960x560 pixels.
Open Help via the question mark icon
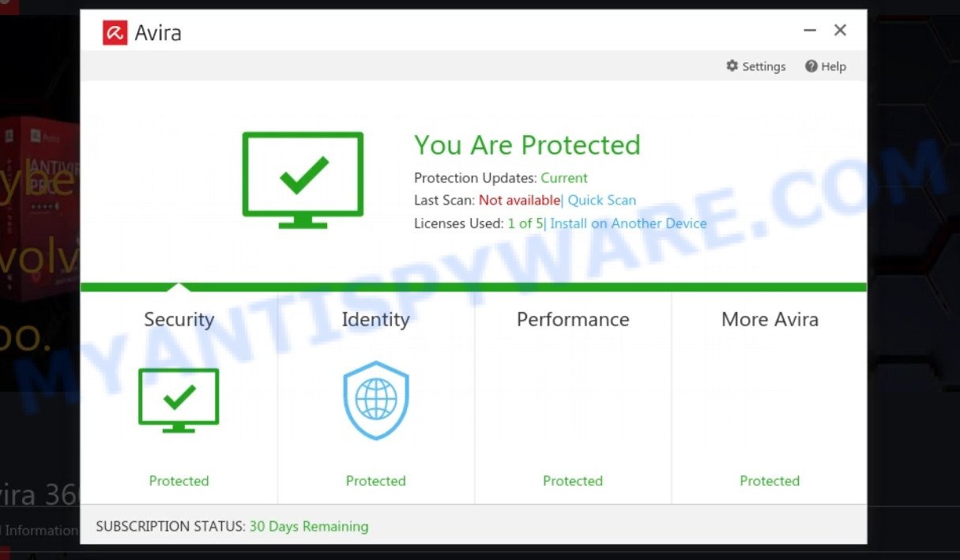[x=811, y=66]
